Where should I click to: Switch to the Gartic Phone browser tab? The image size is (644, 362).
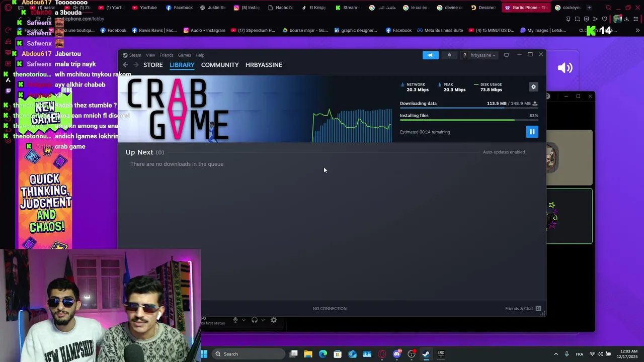point(526,8)
